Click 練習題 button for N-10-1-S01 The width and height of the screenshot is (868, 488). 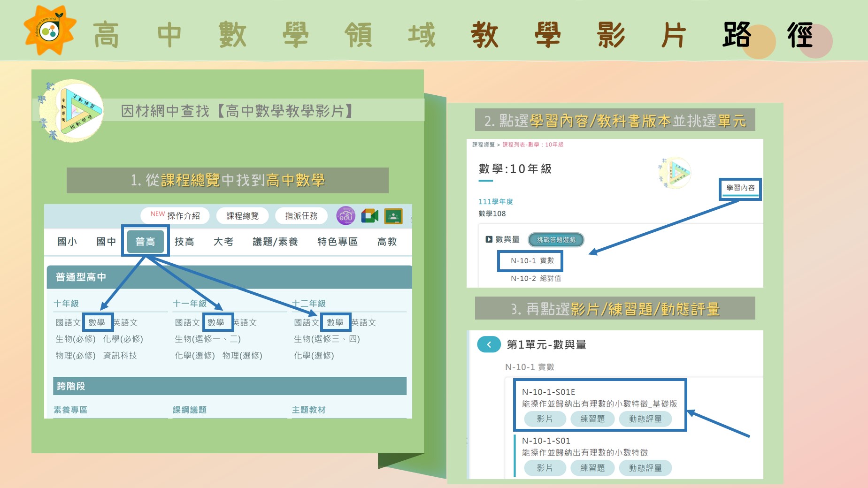(592, 468)
